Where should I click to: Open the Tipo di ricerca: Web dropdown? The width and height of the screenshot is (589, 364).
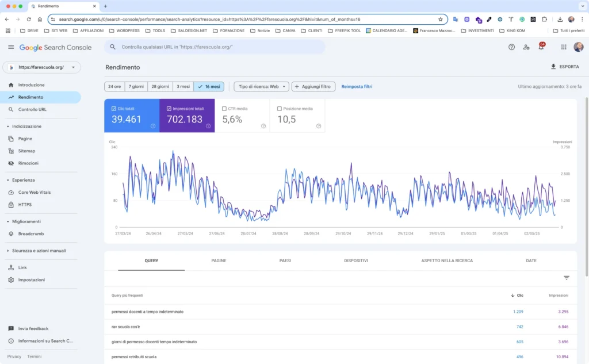262,86
